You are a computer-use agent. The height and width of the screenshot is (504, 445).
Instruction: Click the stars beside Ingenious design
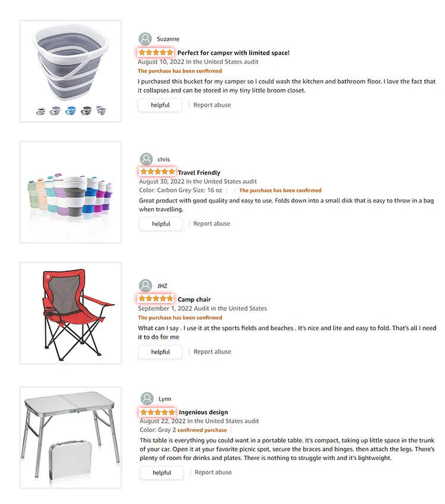(157, 412)
